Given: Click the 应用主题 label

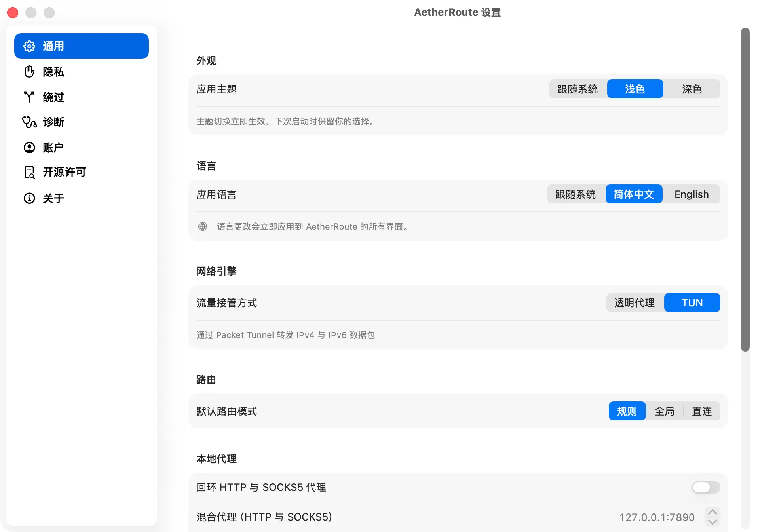Looking at the screenshot, I should coord(217,89).
